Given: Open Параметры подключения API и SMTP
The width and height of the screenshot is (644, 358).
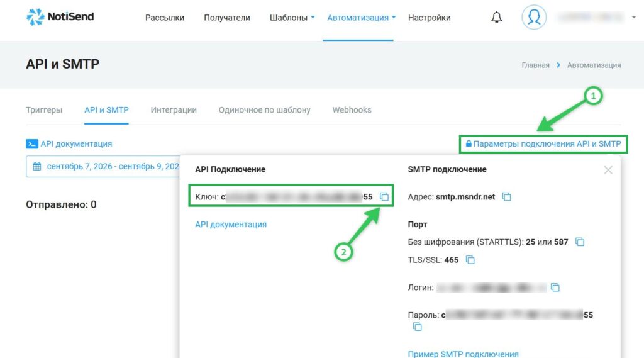Looking at the screenshot, I should tap(543, 144).
